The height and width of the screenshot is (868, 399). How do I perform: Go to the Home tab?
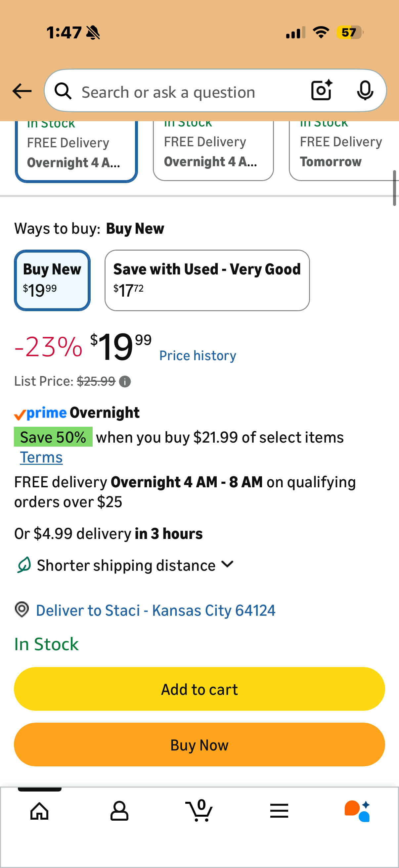click(39, 811)
